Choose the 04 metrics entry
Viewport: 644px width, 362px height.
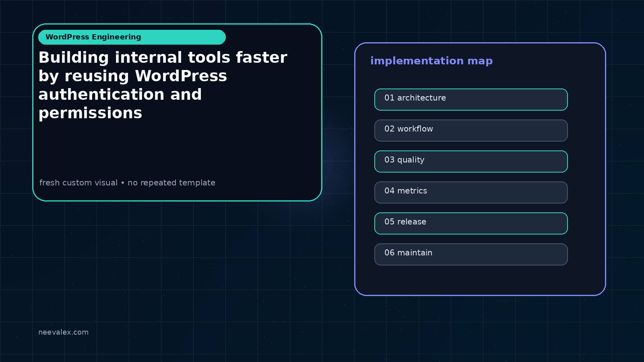[x=471, y=192]
